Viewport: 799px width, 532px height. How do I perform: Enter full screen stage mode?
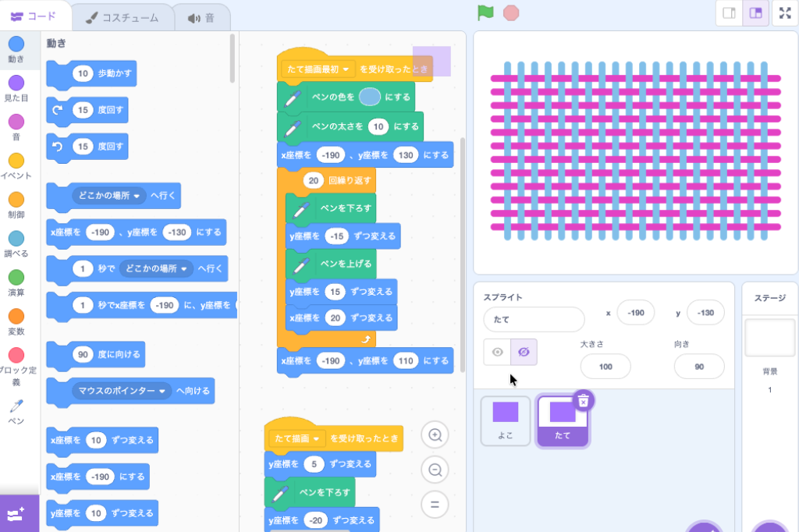tap(784, 13)
